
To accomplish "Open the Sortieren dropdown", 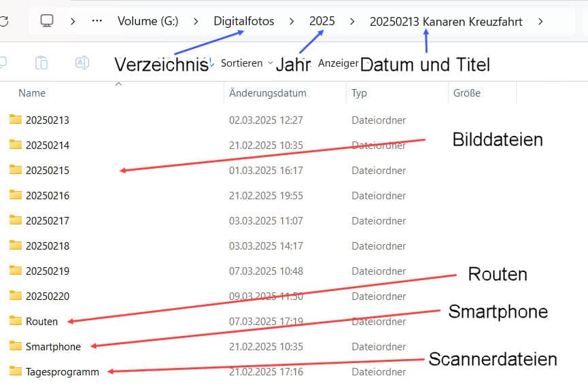I will point(245,63).
